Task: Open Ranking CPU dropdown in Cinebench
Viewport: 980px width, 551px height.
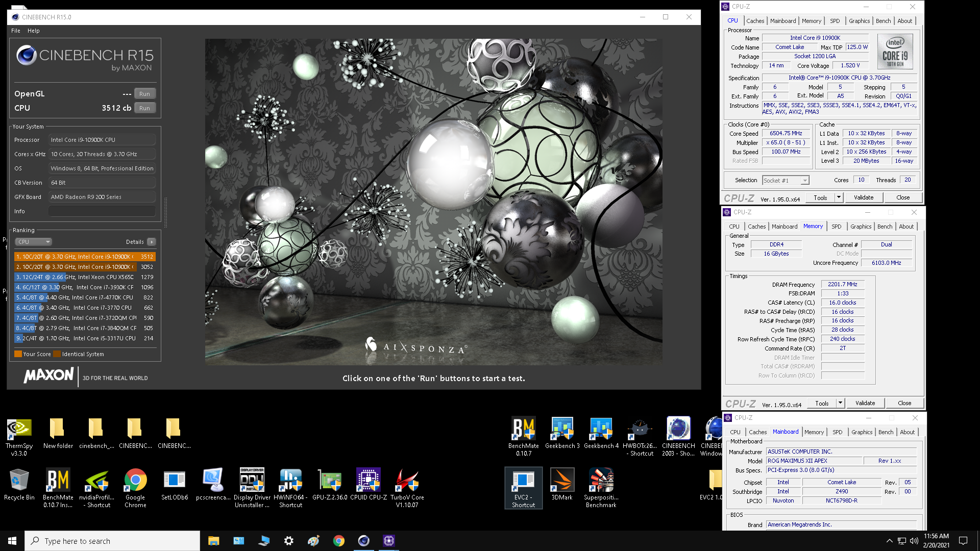Action: pyautogui.click(x=33, y=242)
